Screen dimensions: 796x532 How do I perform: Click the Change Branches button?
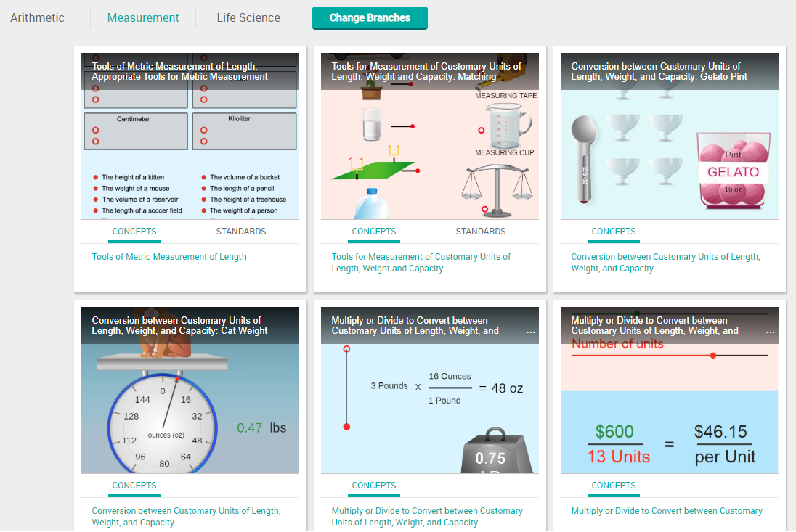point(370,17)
